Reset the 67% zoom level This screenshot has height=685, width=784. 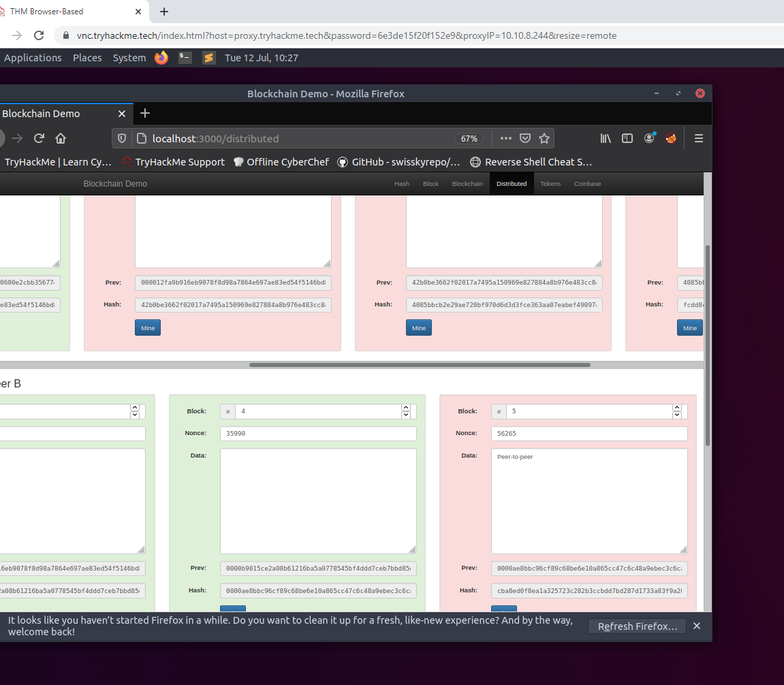pos(469,138)
